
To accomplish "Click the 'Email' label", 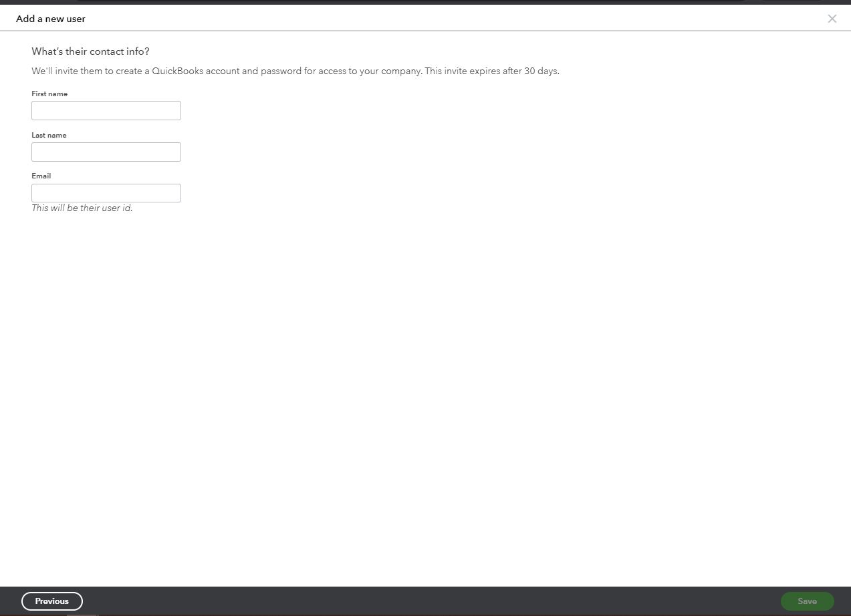I will pyautogui.click(x=41, y=176).
